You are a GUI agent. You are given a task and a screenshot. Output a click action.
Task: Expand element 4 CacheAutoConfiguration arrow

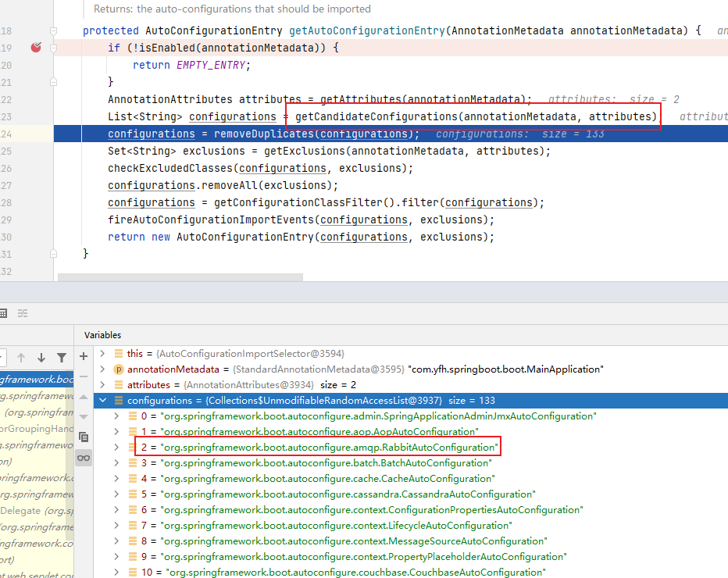point(116,478)
